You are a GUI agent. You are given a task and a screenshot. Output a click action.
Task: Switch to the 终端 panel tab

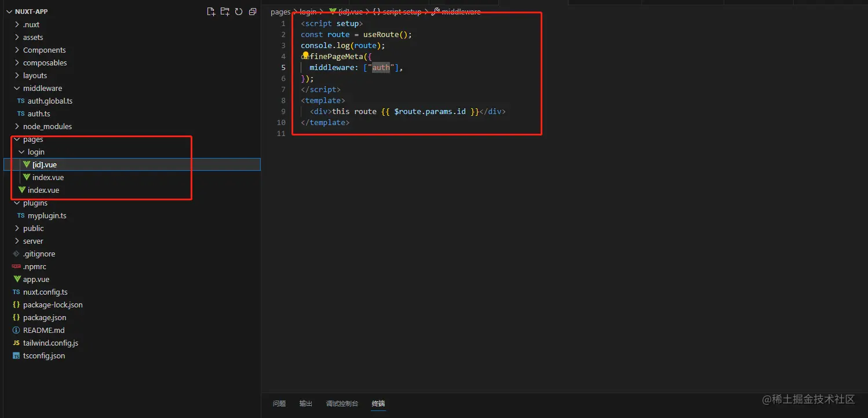(378, 404)
